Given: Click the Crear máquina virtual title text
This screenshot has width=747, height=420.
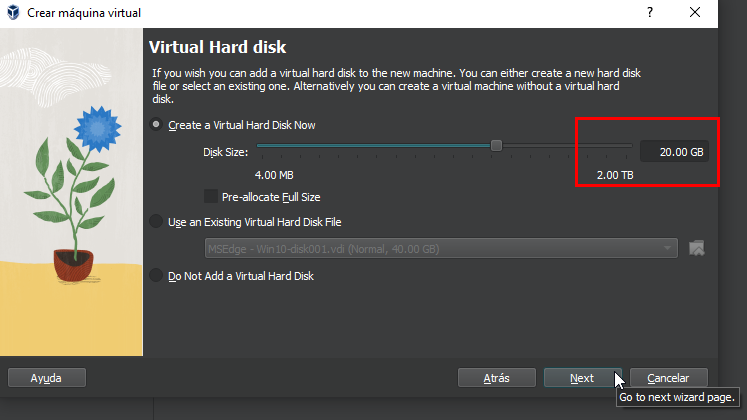Looking at the screenshot, I should click(x=82, y=13).
